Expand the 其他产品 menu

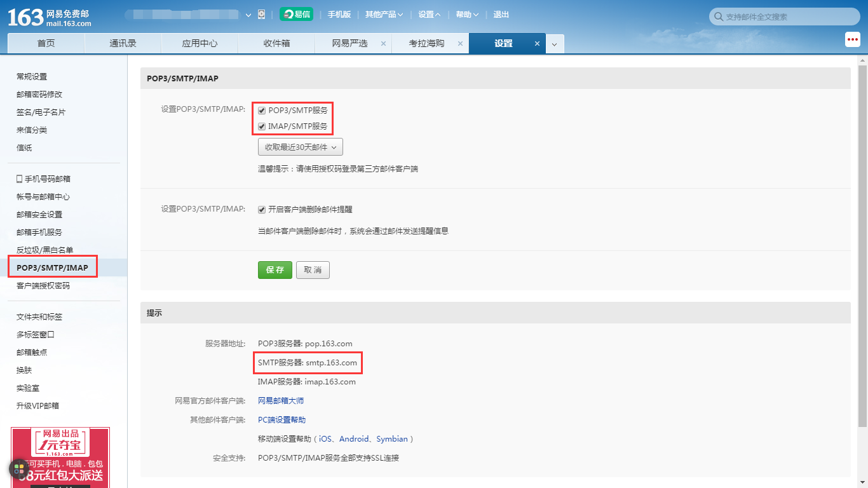pyautogui.click(x=384, y=15)
